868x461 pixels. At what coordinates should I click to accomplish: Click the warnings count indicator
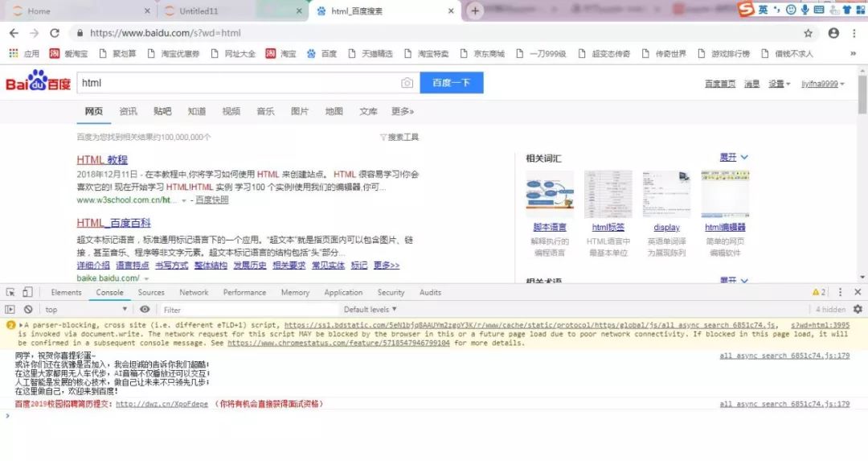[x=819, y=292]
